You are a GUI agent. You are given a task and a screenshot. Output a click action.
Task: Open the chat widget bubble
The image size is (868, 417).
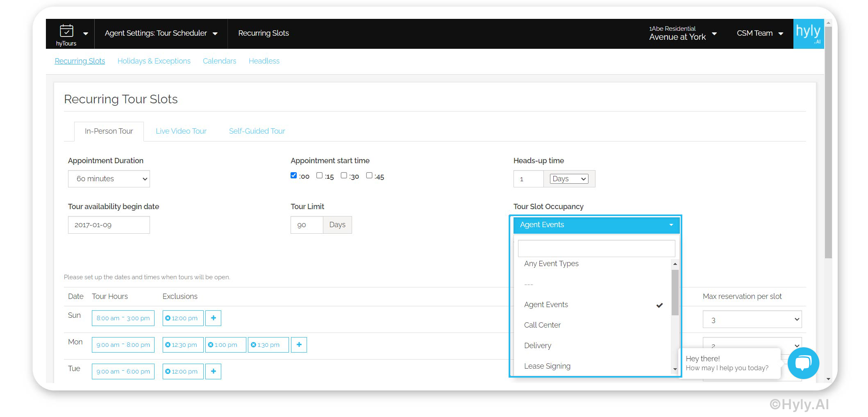[x=803, y=363]
